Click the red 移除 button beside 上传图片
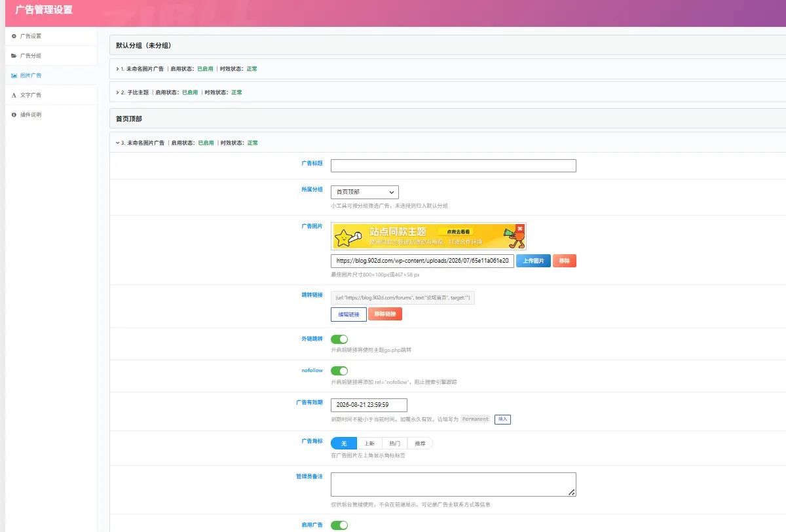 [x=564, y=261]
